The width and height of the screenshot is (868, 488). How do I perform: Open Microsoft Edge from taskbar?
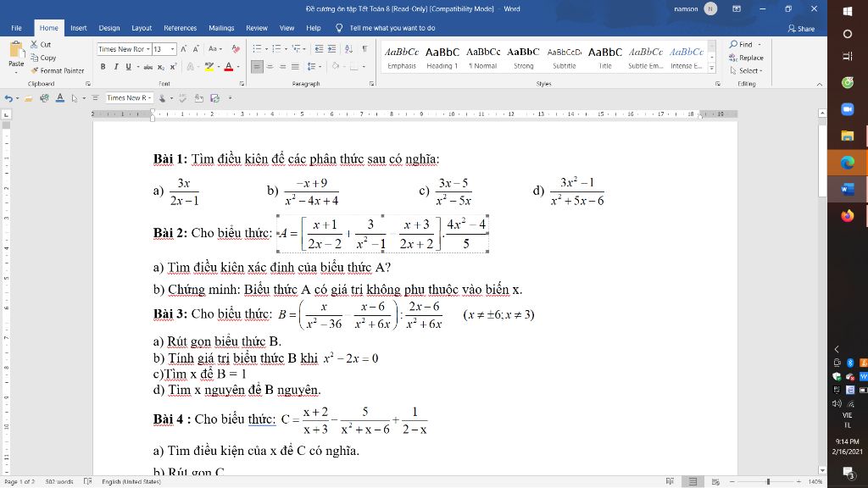click(847, 162)
